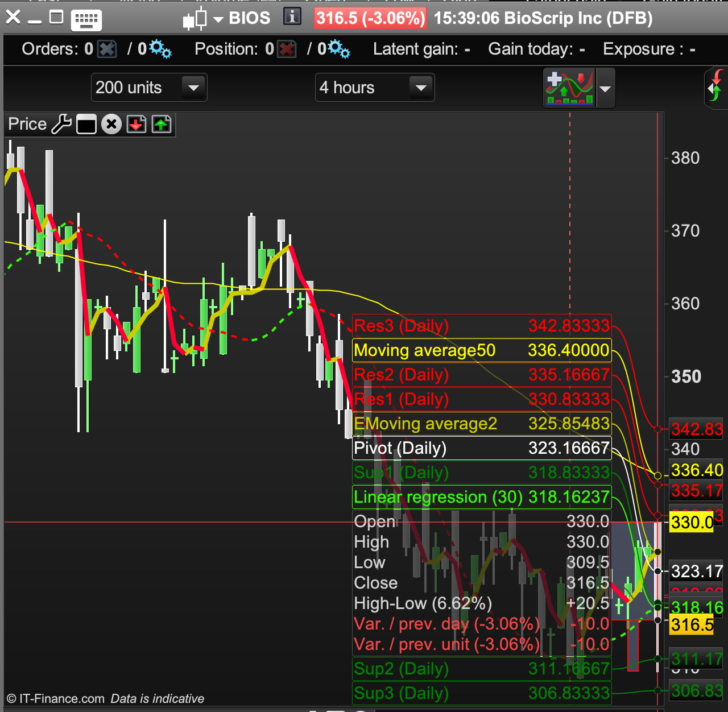
Task: Click the 350 price axis label
Action: pos(686,376)
